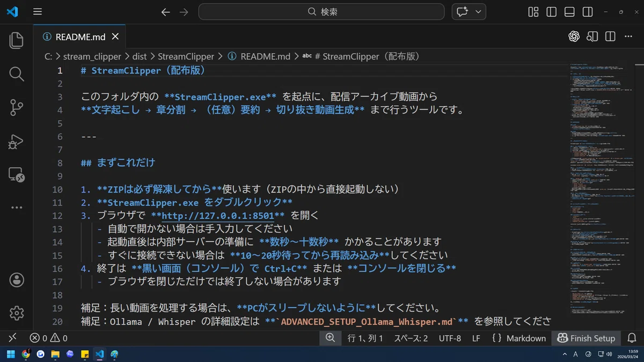Image resolution: width=644 pixels, height=362 pixels.
Task: Change the end of line sequence LF
Action: click(x=476, y=338)
